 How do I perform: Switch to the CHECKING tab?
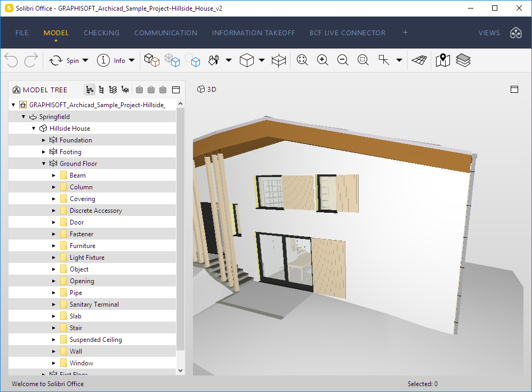pyautogui.click(x=101, y=33)
